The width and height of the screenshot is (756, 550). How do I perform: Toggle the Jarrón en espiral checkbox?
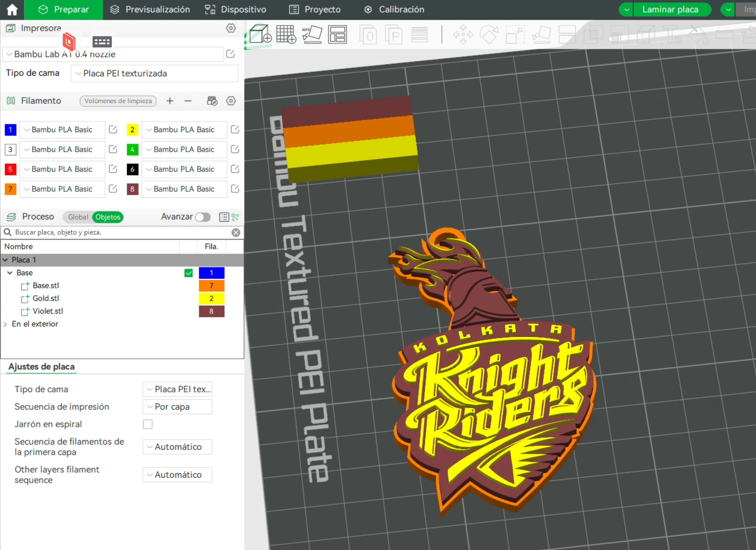click(148, 424)
